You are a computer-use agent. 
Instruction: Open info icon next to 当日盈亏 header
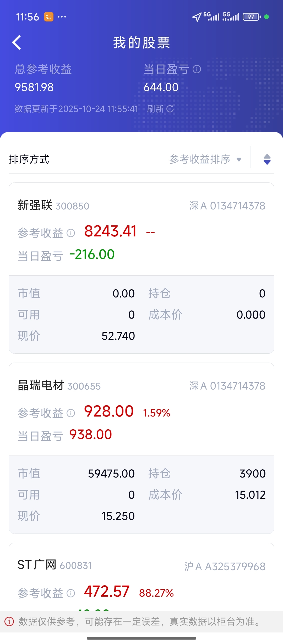(197, 69)
